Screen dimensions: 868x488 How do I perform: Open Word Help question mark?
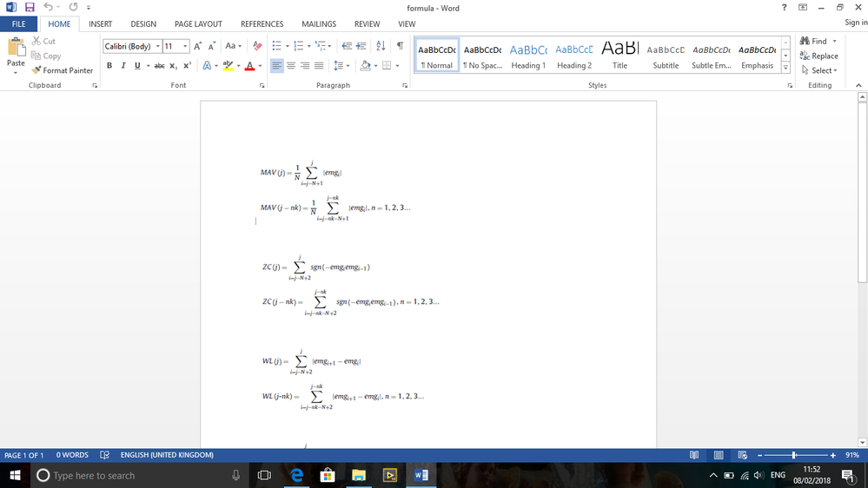[x=784, y=7]
